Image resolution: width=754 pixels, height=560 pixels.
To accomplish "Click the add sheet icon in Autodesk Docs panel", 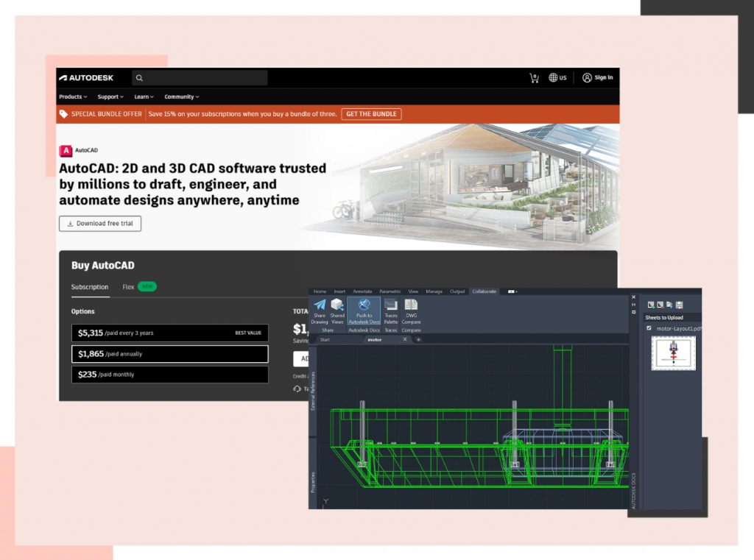I will (x=651, y=305).
